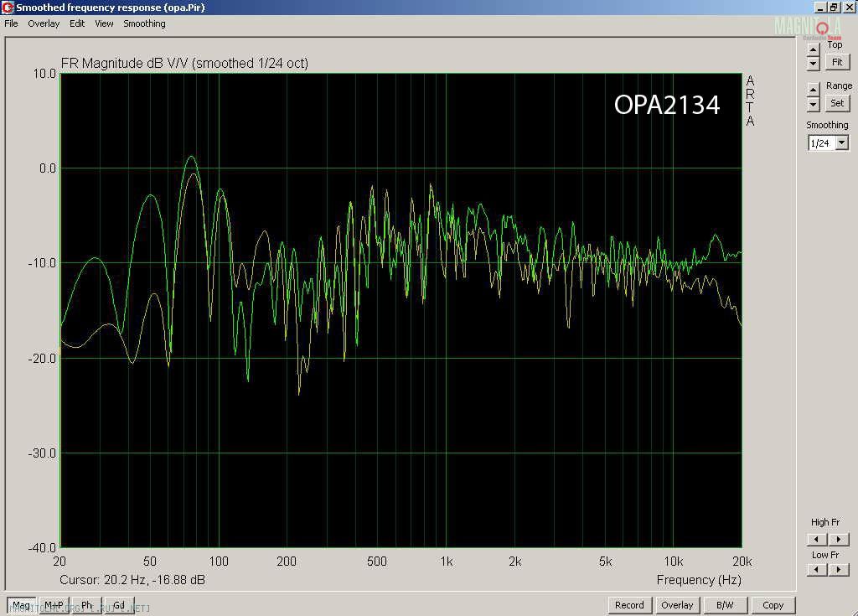Click the '20k' frequency axis label

[x=742, y=562]
